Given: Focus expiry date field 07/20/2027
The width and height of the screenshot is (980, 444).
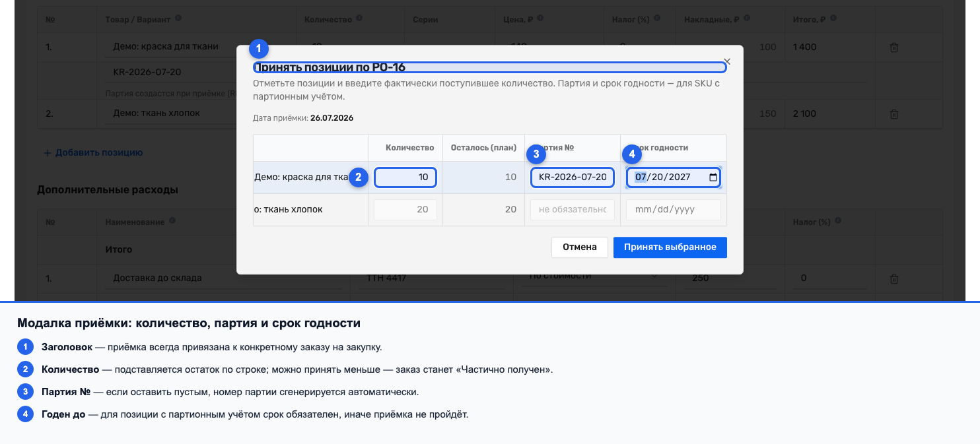Looking at the screenshot, I should pos(674,177).
